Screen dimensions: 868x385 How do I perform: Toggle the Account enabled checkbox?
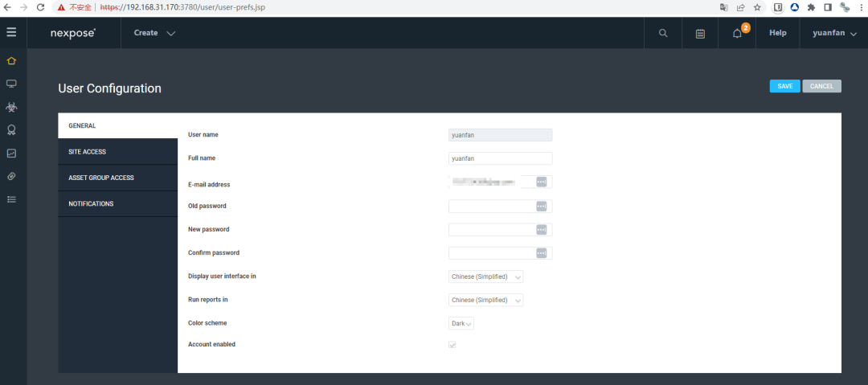[x=452, y=345]
